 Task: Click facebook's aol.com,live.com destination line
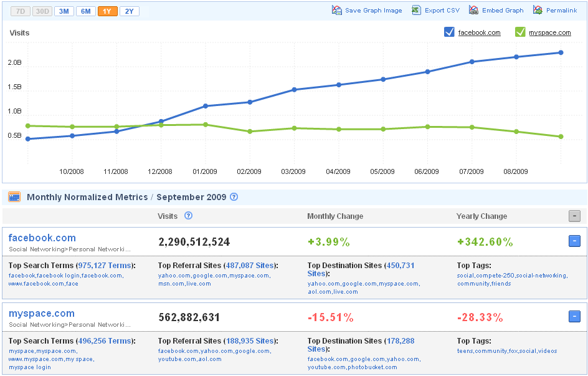[333, 292]
